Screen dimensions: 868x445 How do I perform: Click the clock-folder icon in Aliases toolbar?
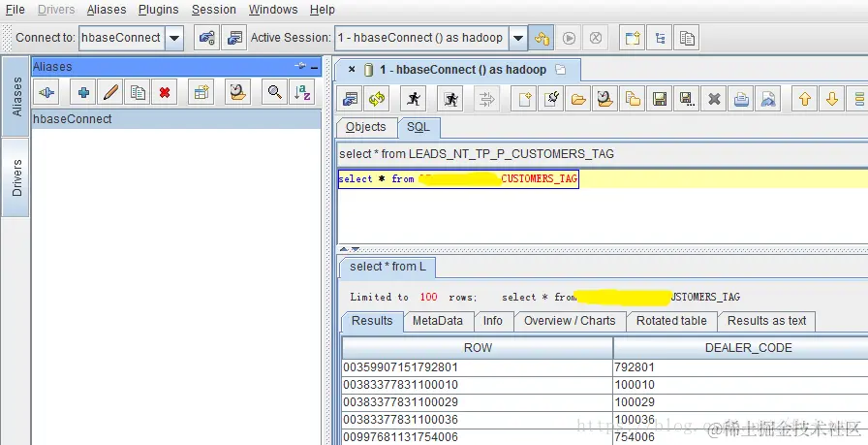point(238,92)
